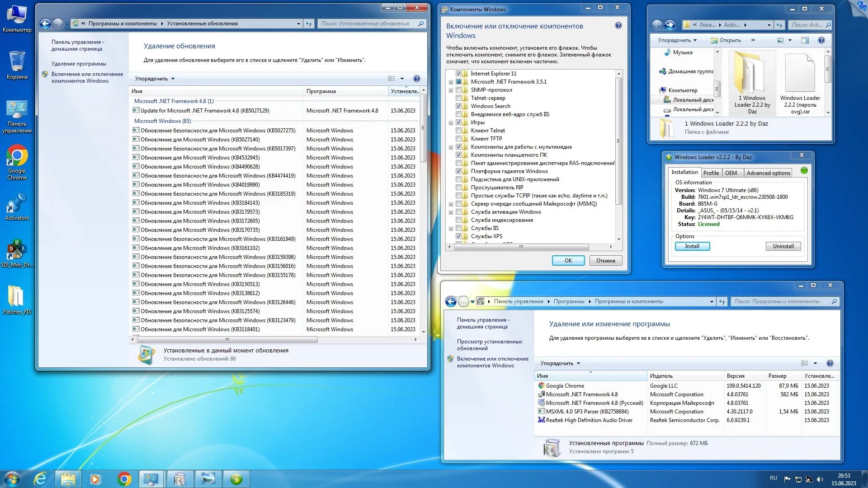Open Windows Media Player from taskbar
868x488 pixels.
95,479
